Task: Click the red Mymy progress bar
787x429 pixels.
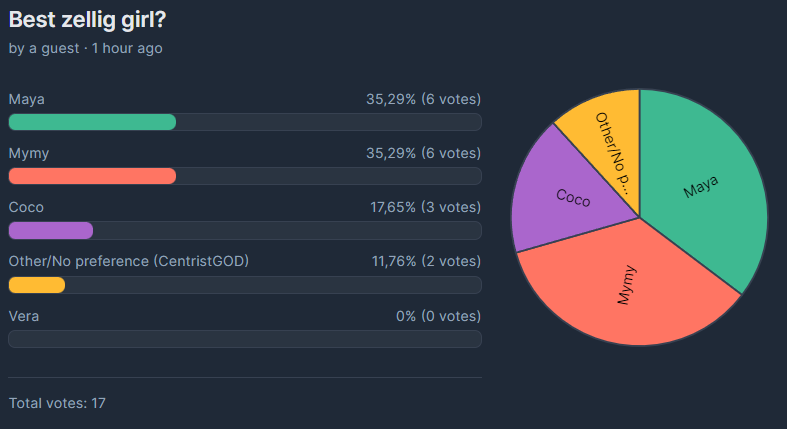Action: (x=92, y=176)
